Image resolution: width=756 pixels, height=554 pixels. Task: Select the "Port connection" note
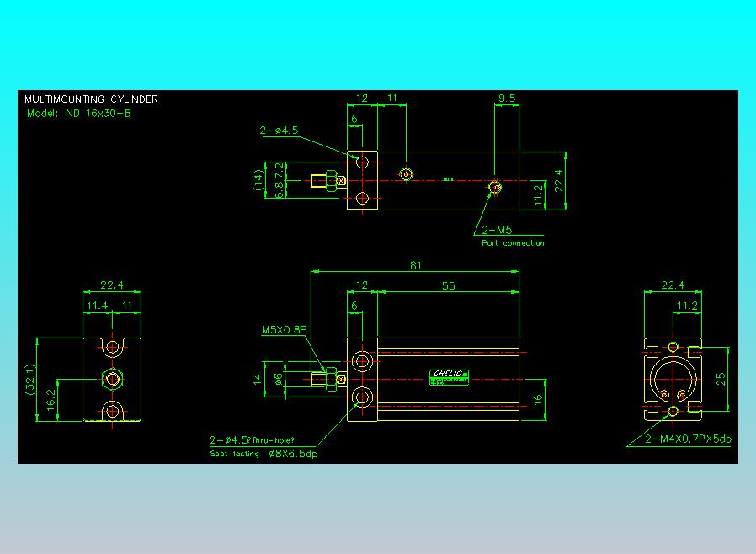click(x=513, y=243)
